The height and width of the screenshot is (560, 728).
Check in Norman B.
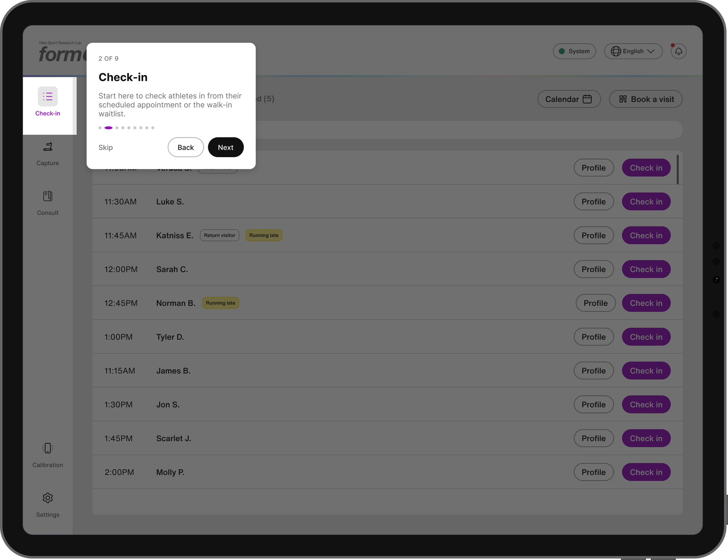pyautogui.click(x=646, y=303)
